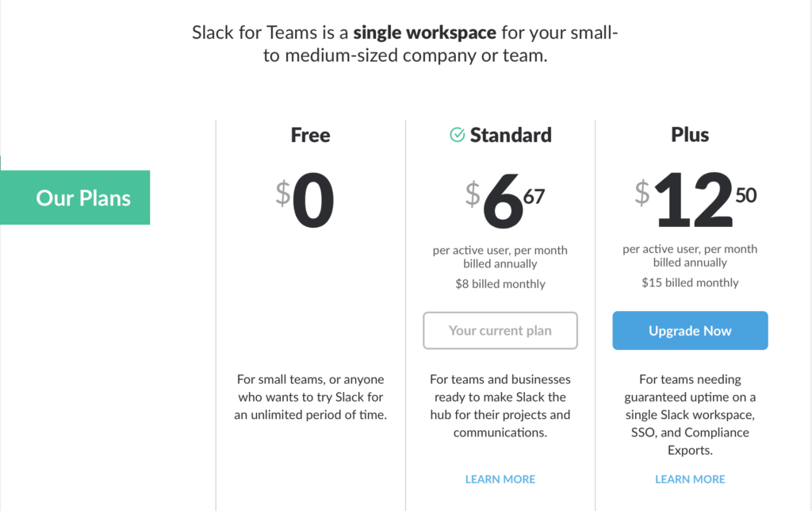
Task: Click the bold single workspace text
Action: click(425, 33)
